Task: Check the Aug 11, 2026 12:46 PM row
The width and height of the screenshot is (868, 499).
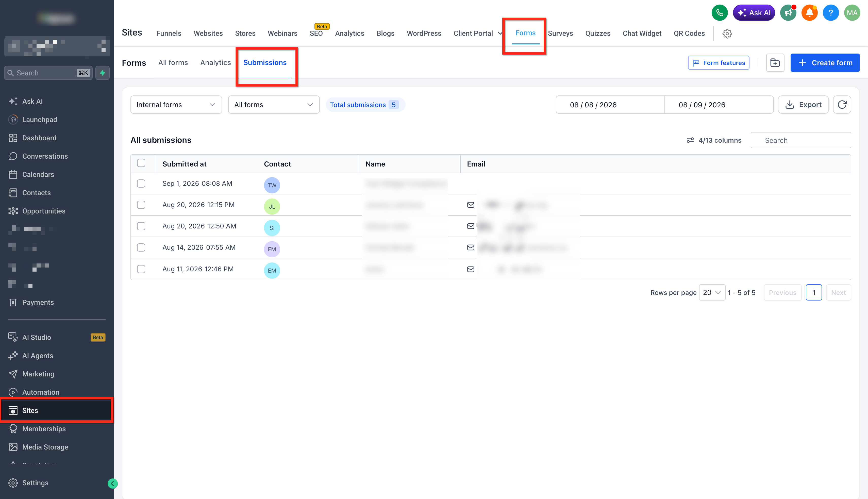Action: coord(141,269)
